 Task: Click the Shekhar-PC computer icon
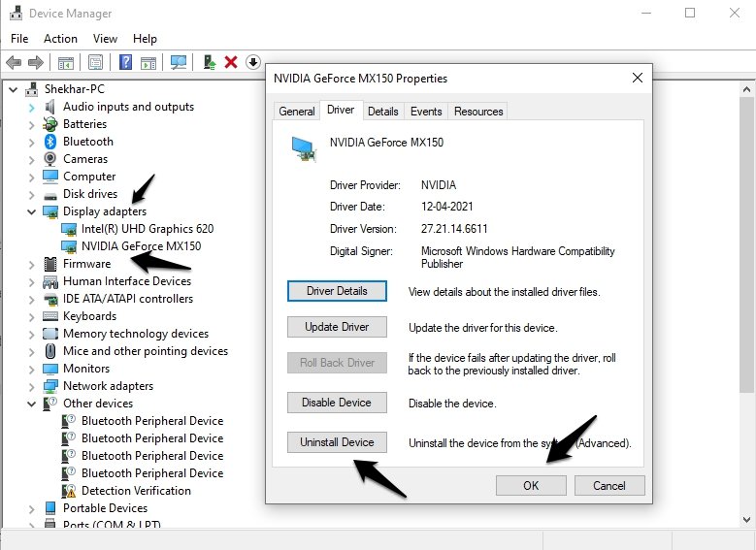click(32, 88)
